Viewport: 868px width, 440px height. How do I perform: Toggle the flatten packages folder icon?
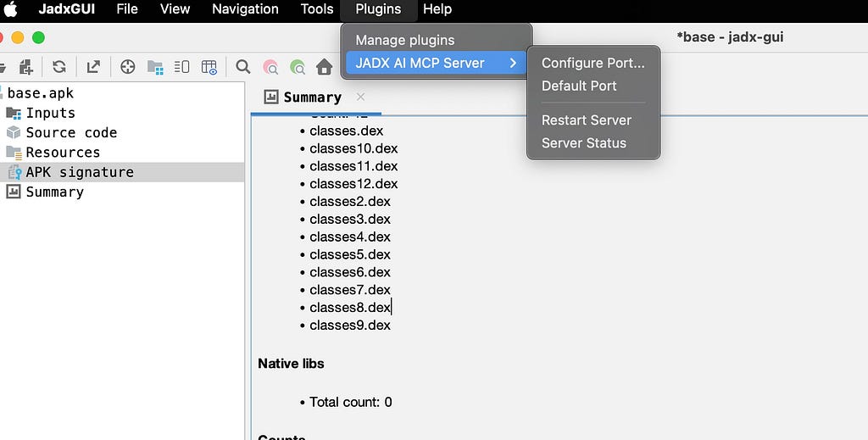tap(155, 67)
